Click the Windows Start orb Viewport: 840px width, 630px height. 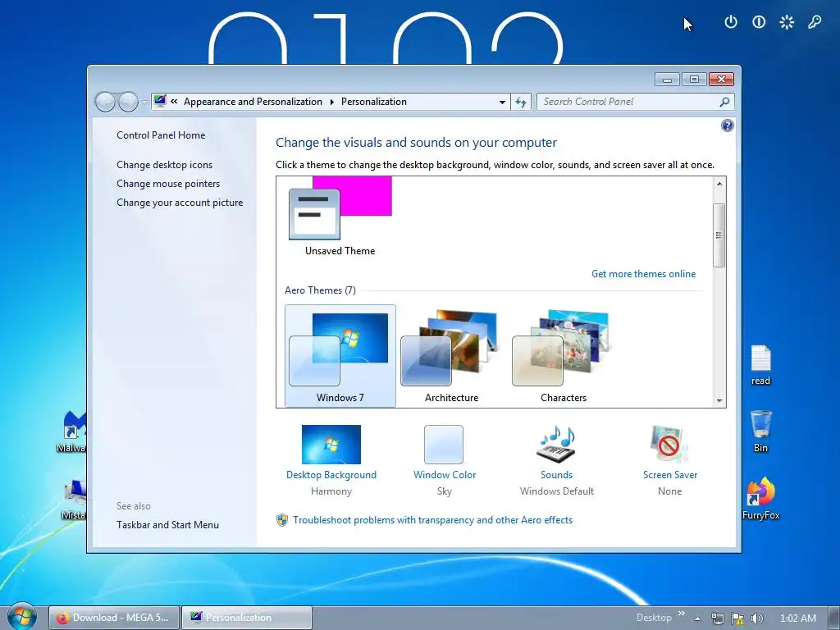(22, 617)
